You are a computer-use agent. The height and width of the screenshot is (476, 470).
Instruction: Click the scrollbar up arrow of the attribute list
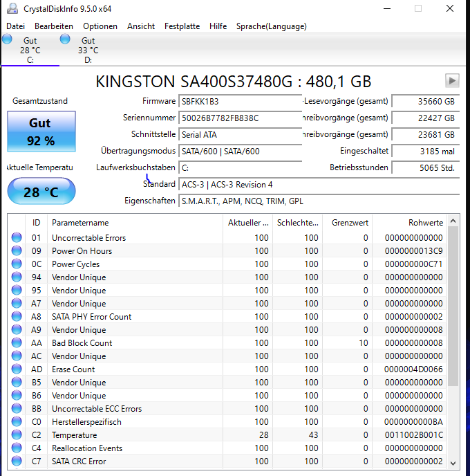point(453,221)
